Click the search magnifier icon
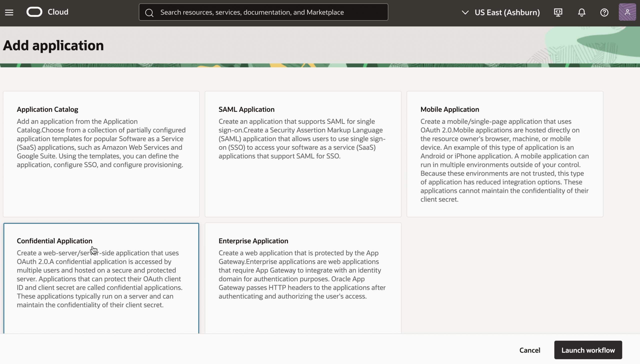 [149, 12]
